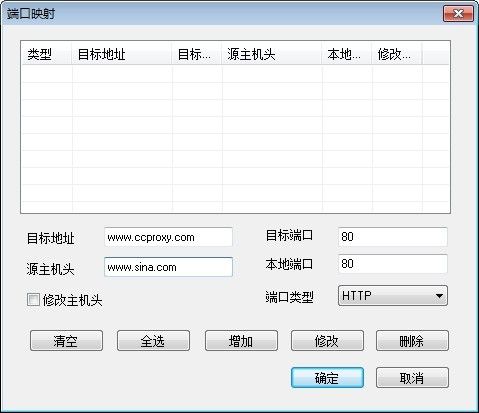Cancel the dialog with 取消
479x413 pixels.
412,378
